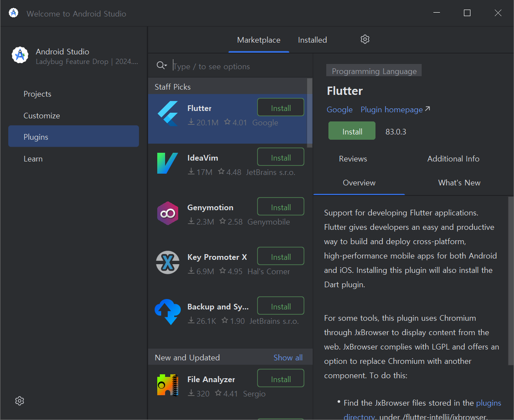Install the File Analyzer plugin
The image size is (514, 420).
(x=281, y=378)
